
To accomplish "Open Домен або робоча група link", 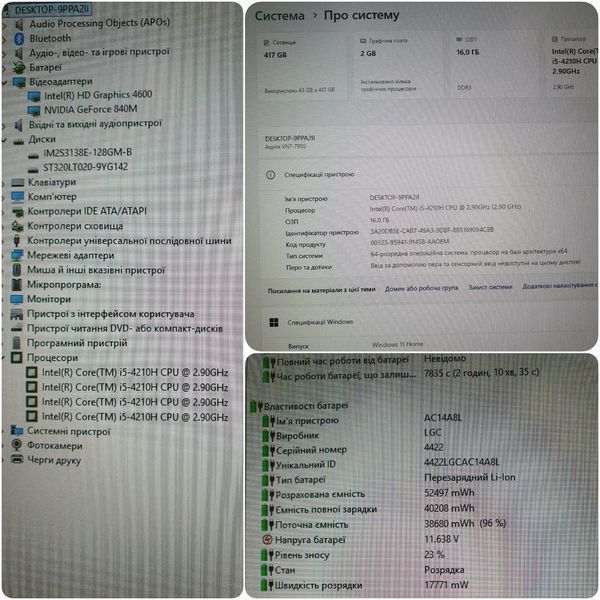I will 421,288.
